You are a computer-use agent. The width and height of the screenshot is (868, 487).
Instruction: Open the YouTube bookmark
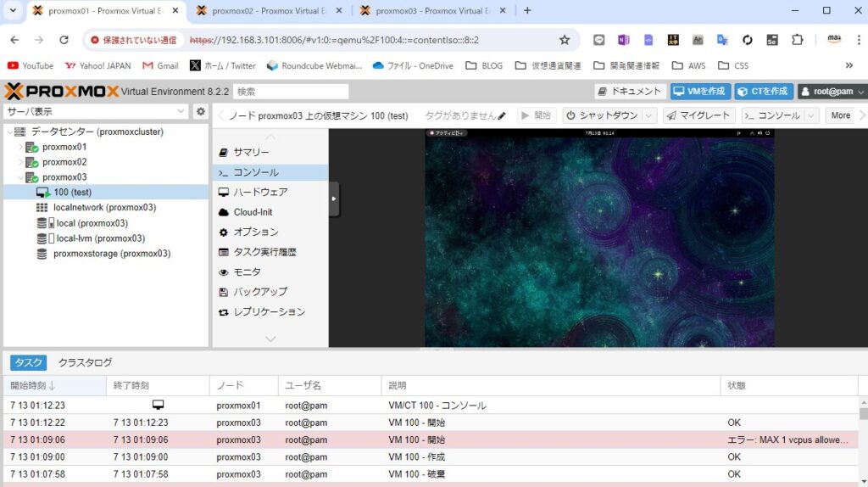31,65
